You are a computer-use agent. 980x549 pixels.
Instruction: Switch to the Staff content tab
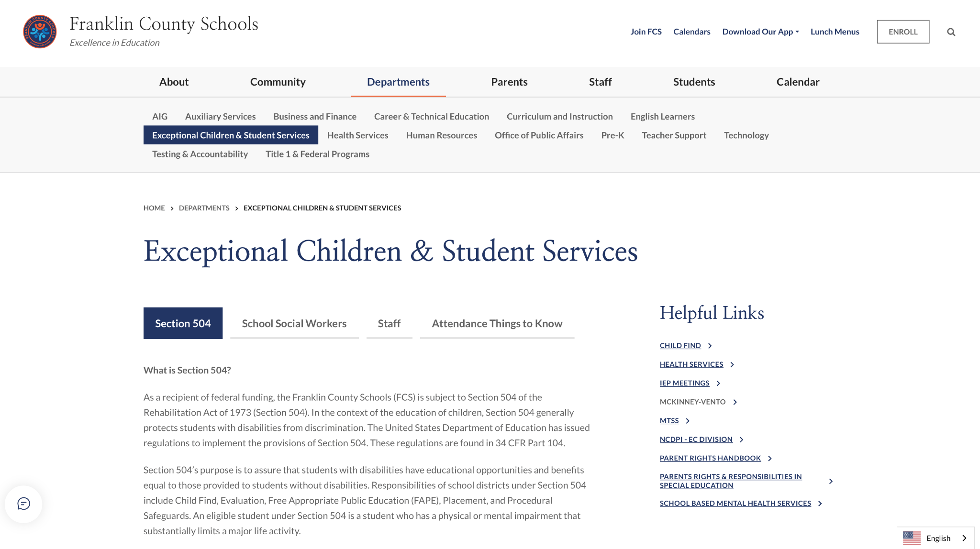(389, 323)
